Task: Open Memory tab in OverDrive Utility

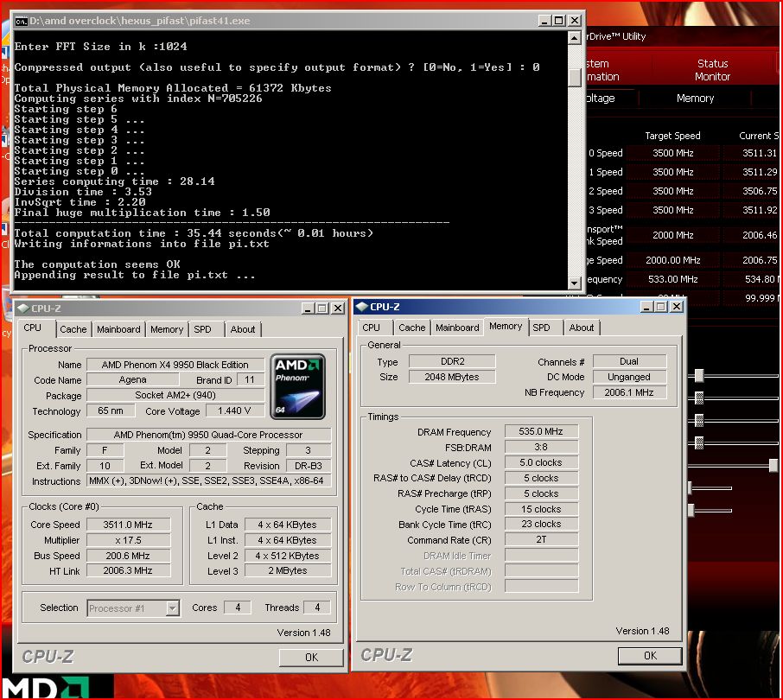Action: click(x=695, y=99)
